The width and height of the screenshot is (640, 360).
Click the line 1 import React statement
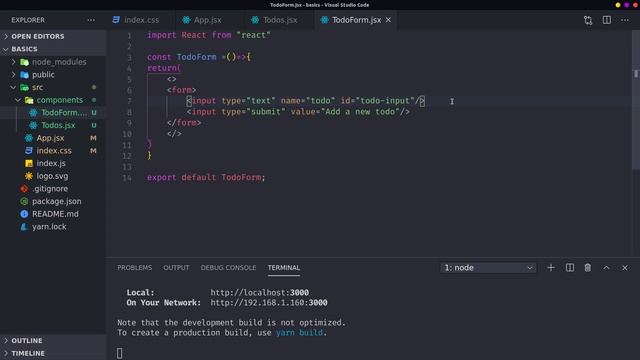click(209, 35)
